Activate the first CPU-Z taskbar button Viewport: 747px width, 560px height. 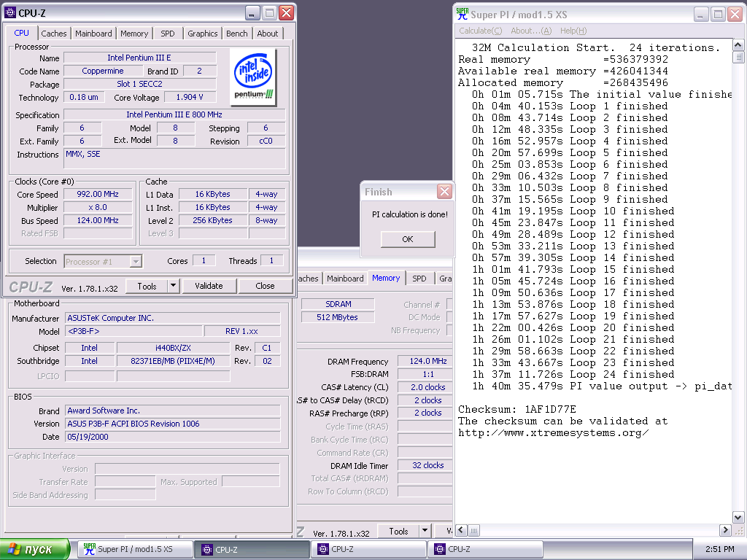click(x=252, y=549)
